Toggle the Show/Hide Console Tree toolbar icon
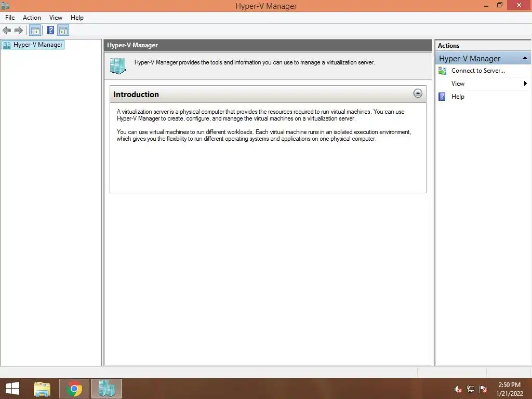This screenshot has height=399, width=532. point(35,31)
